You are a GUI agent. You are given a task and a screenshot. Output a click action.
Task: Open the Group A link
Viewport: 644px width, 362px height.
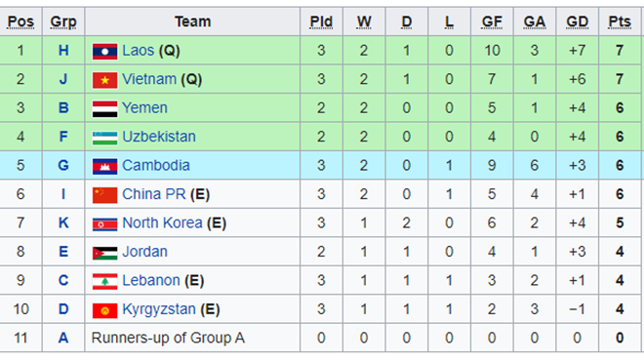(63, 339)
